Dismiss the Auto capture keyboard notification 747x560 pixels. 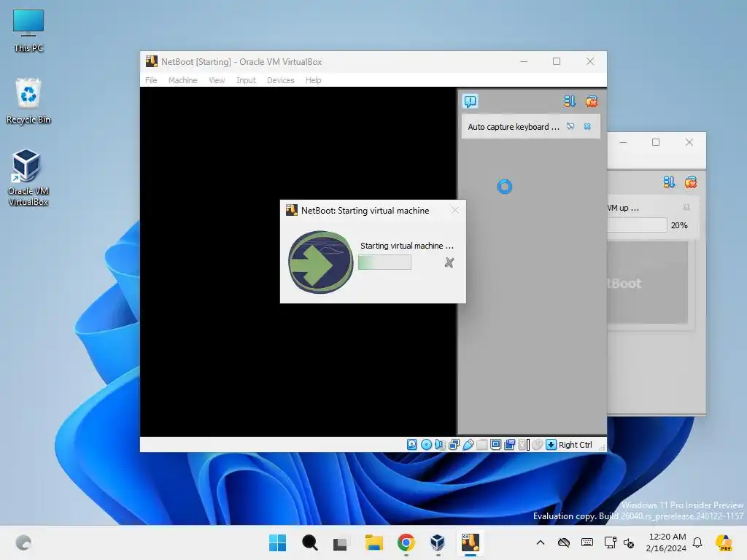pyautogui.click(x=587, y=126)
